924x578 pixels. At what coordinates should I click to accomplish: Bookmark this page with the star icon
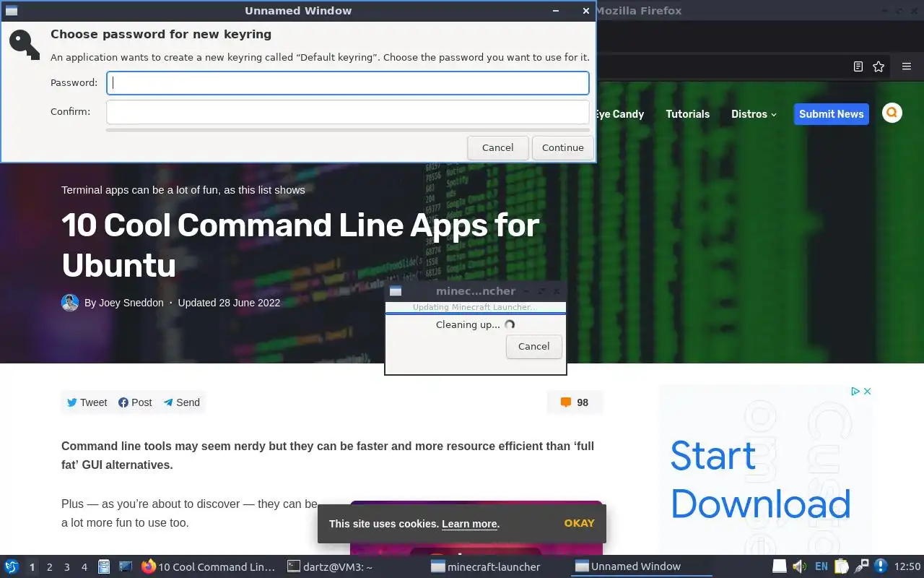click(879, 66)
